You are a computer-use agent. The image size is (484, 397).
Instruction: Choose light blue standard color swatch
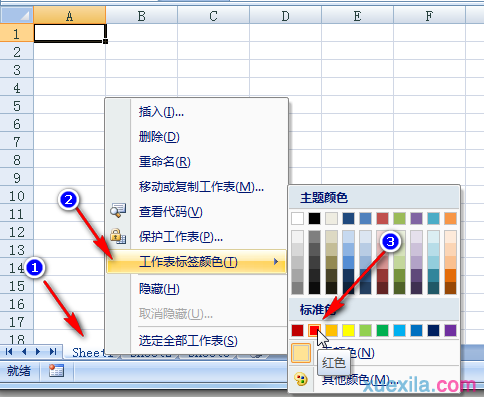(x=399, y=330)
